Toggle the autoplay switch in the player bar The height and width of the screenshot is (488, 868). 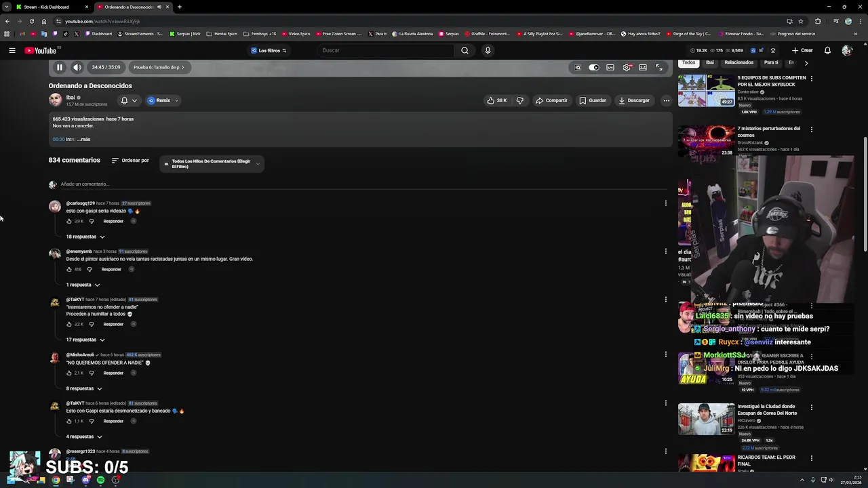[594, 67]
